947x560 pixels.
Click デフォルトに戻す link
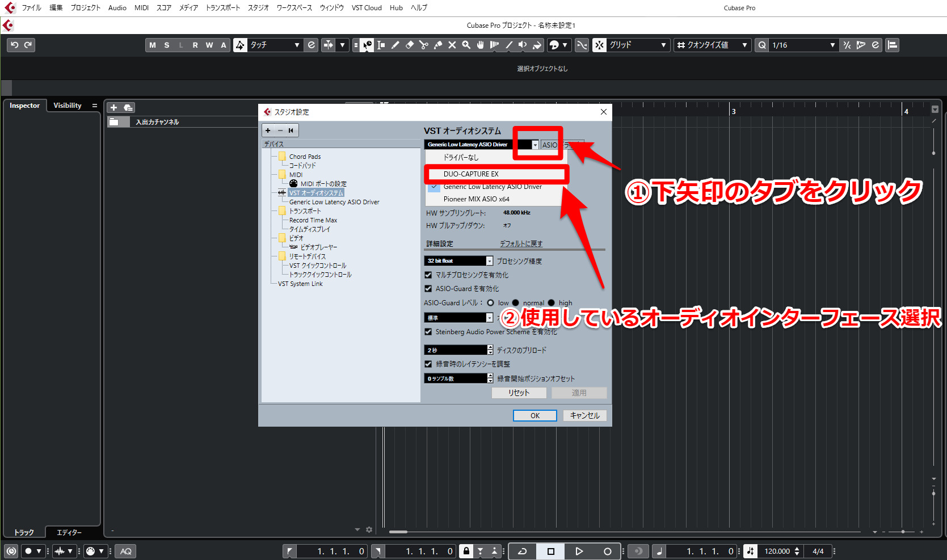521,243
